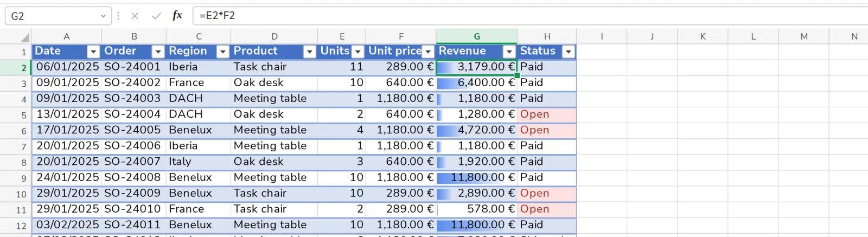Select row 5 header
868x237 pixels.
pos(16,115)
